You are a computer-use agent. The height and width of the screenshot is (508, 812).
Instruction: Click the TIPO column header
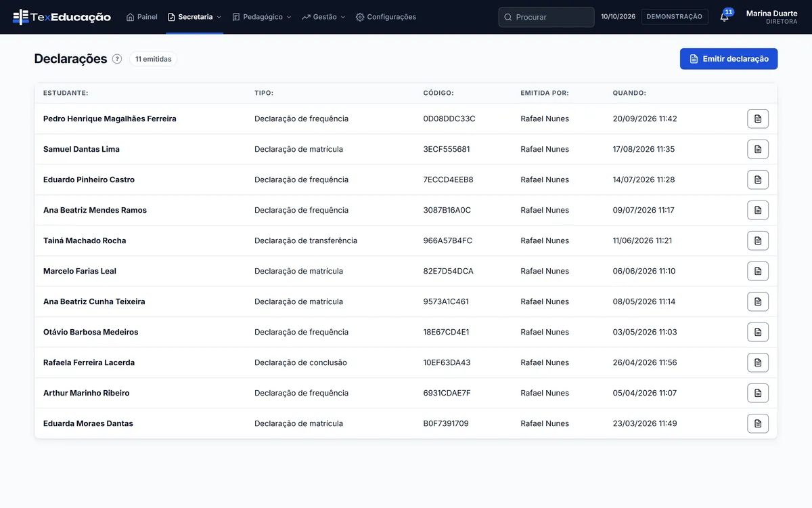[264, 93]
